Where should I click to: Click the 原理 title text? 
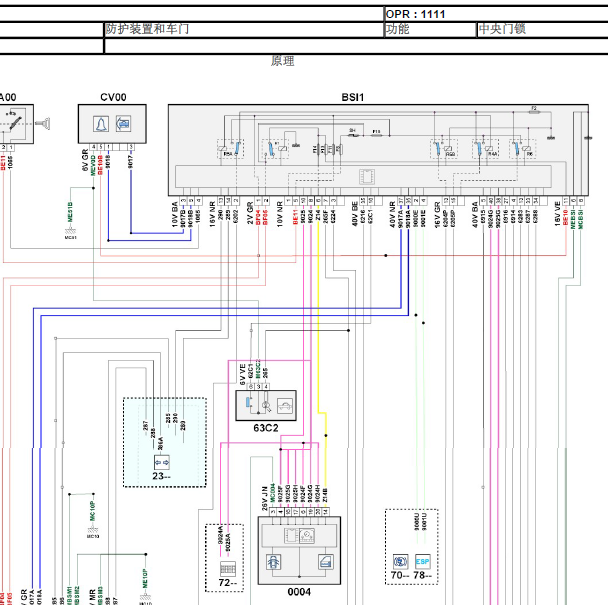(x=282, y=61)
